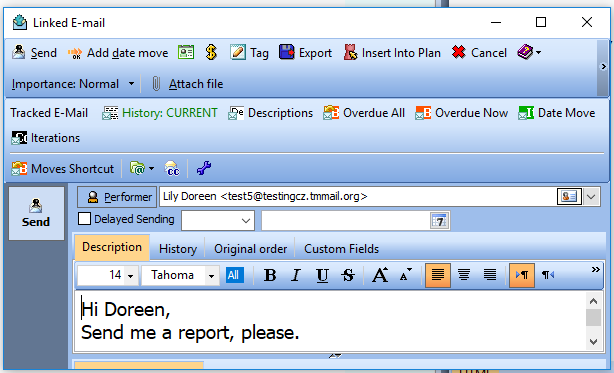614x373 pixels.
Task: Open the green contact card icon
Action: coord(186,52)
